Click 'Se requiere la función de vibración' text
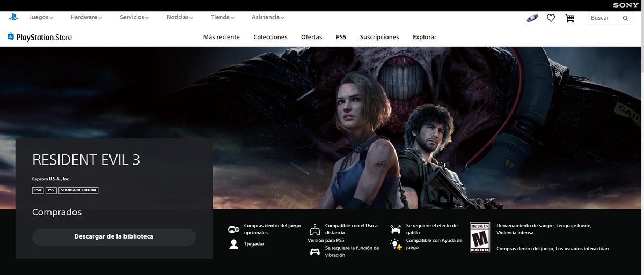The width and height of the screenshot is (644, 275). click(x=352, y=251)
